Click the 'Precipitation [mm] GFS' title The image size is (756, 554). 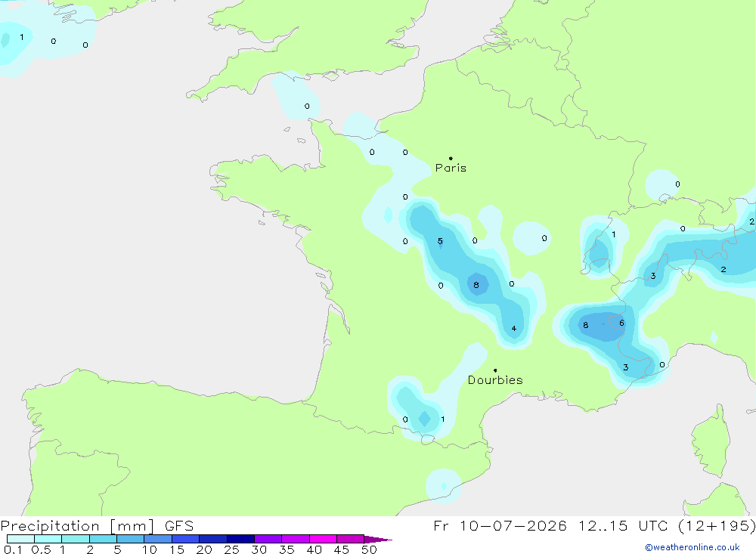(97, 525)
